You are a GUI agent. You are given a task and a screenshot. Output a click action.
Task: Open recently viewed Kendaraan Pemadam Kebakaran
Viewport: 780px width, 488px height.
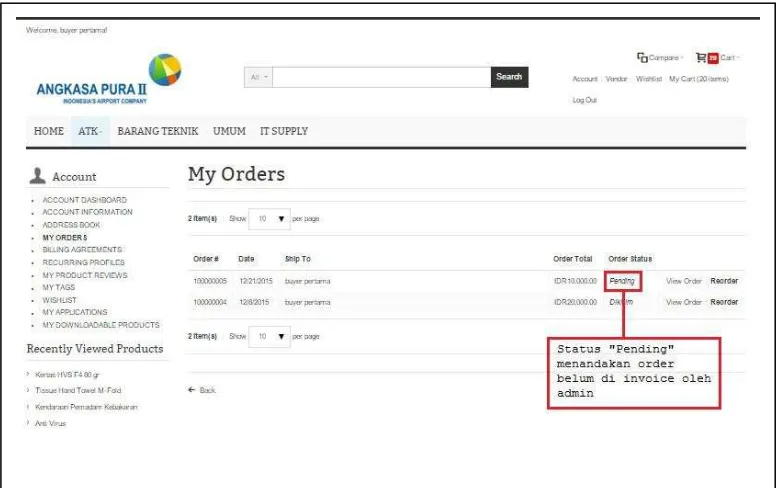86,407
